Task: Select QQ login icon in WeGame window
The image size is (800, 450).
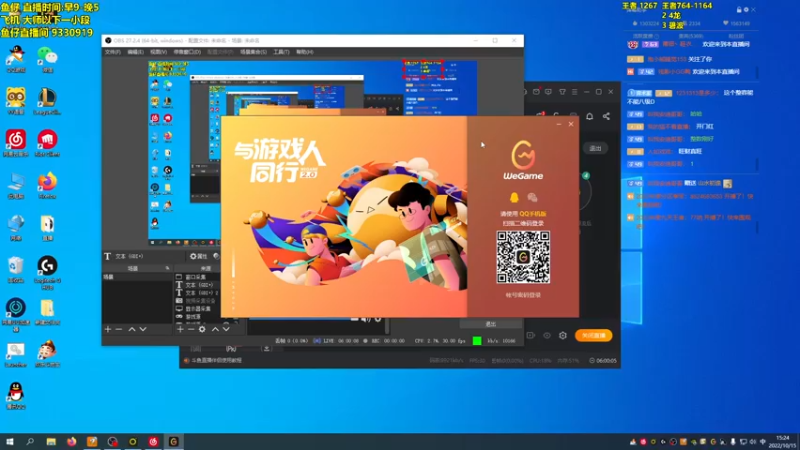Action: click(514, 197)
